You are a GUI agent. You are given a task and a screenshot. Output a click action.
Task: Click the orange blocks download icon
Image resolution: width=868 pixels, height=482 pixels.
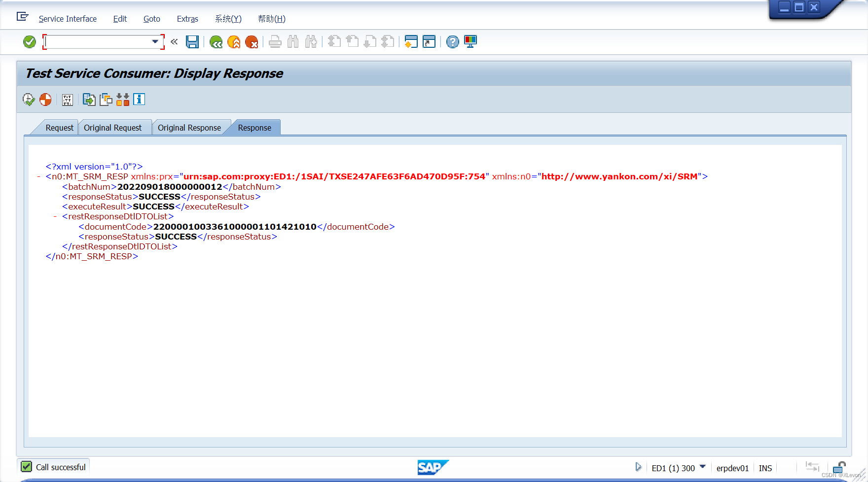[x=123, y=100]
